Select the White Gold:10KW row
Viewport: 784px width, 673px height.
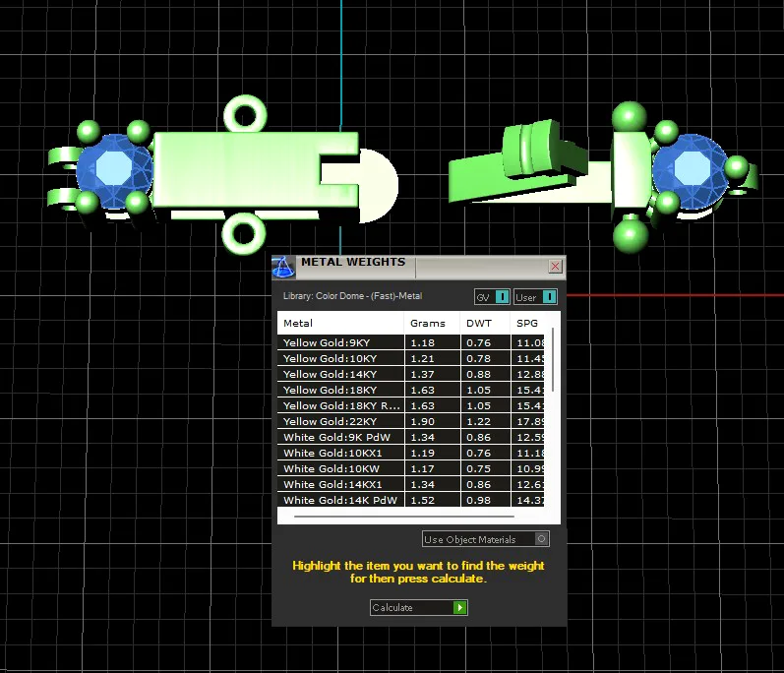(410, 468)
